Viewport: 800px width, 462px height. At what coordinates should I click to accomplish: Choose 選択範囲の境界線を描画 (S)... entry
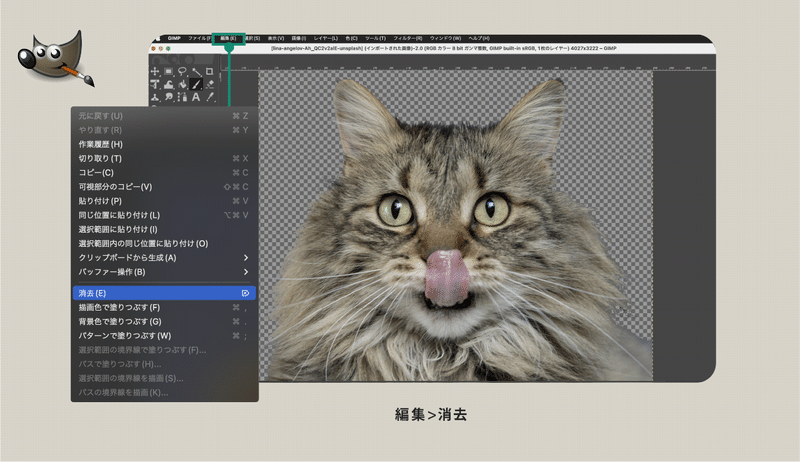tap(164, 378)
